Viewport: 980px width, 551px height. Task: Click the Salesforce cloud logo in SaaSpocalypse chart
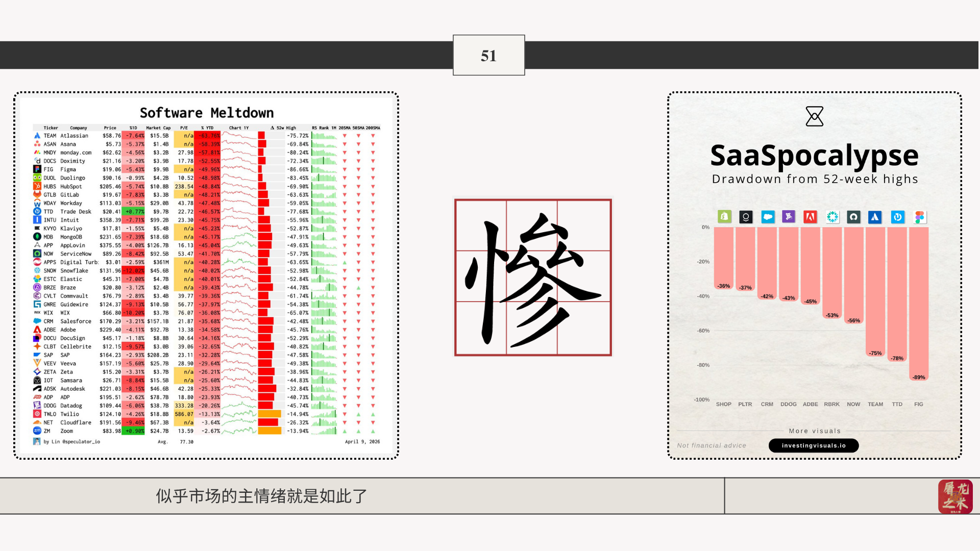[x=768, y=217]
